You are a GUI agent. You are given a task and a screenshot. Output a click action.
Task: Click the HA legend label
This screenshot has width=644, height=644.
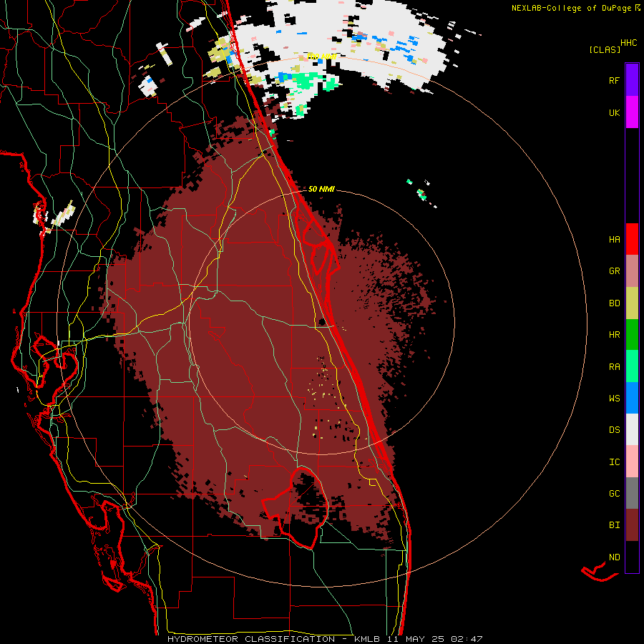(614, 240)
